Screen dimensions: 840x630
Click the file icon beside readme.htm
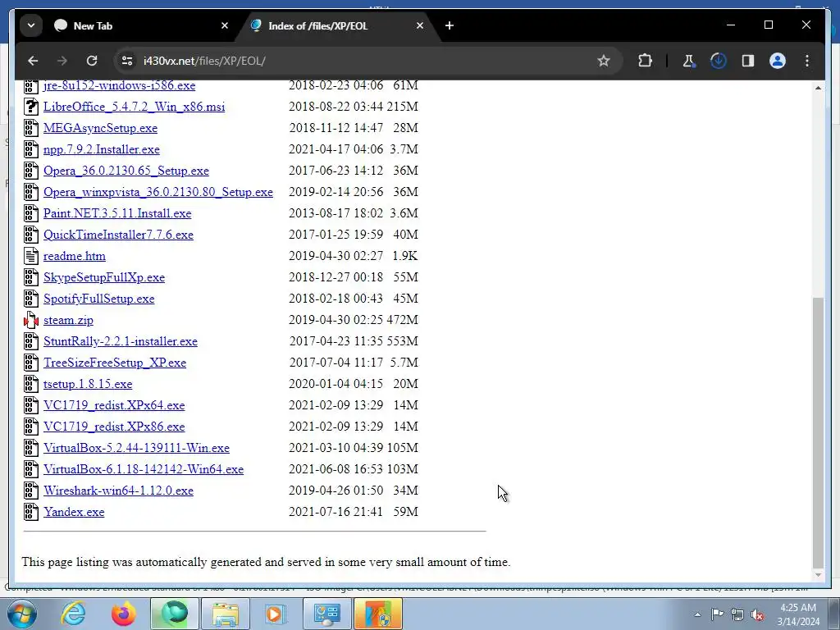pos(31,256)
